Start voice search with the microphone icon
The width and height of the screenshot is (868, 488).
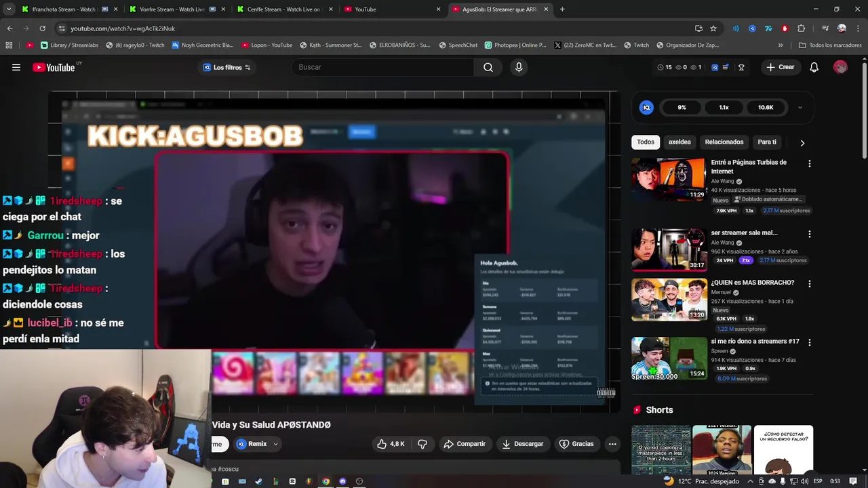519,67
